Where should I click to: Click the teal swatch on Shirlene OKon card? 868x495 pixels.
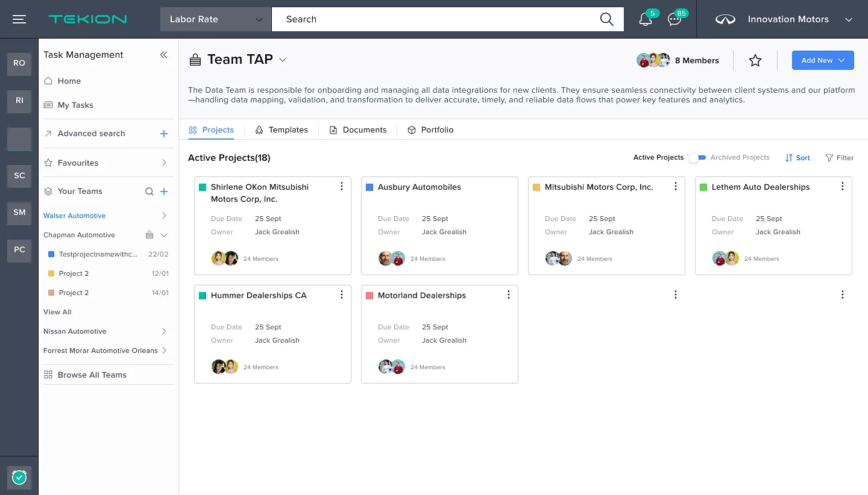tap(203, 187)
